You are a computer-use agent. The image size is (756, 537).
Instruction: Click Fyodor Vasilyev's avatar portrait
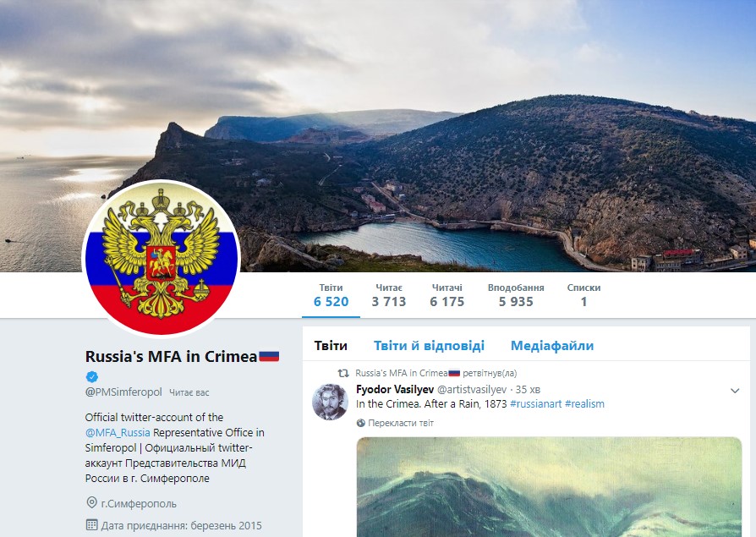(x=331, y=402)
